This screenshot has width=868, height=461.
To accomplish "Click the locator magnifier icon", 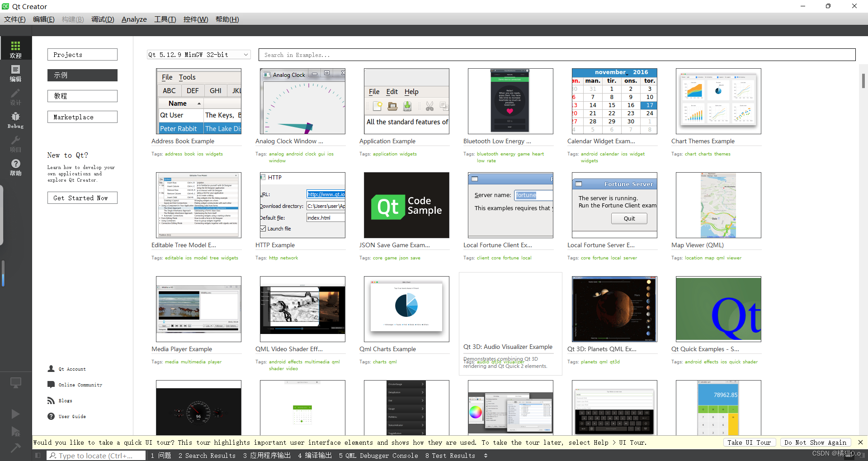I will (53, 456).
